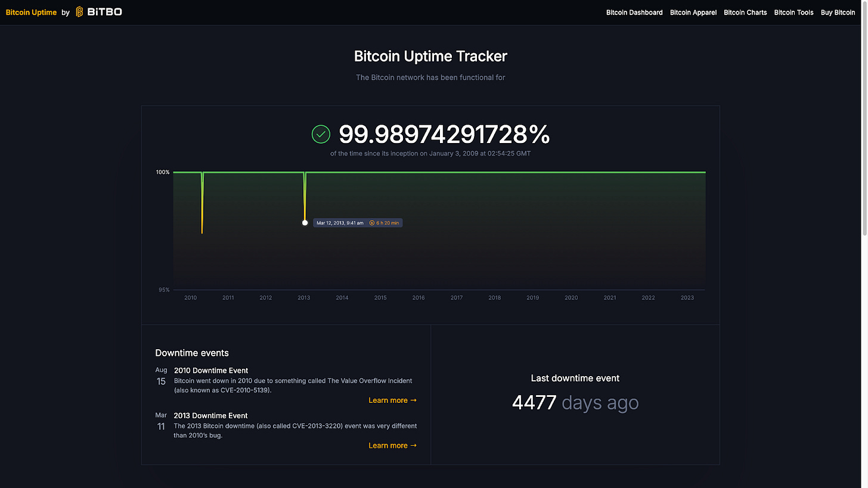Image resolution: width=868 pixels, height=488 pixels.
Task: Open the Bitcoin Apparel menu item
Action: [x=693, y=13]
